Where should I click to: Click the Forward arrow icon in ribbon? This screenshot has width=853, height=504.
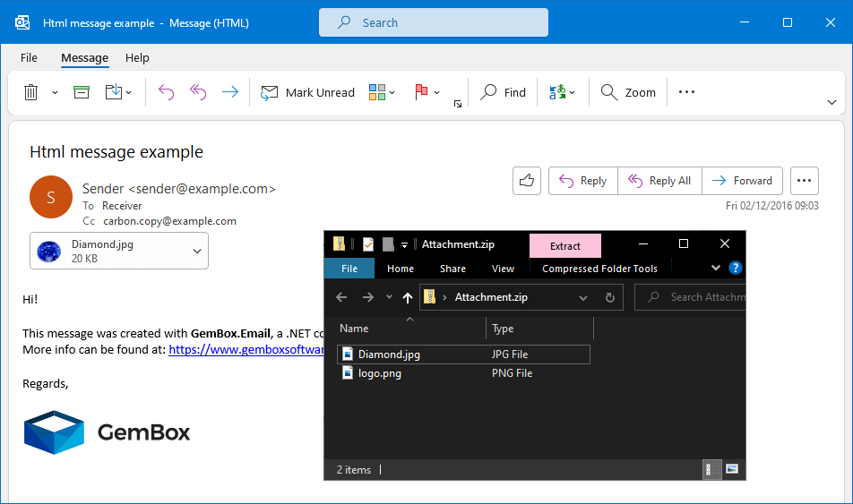pos(230,92)
